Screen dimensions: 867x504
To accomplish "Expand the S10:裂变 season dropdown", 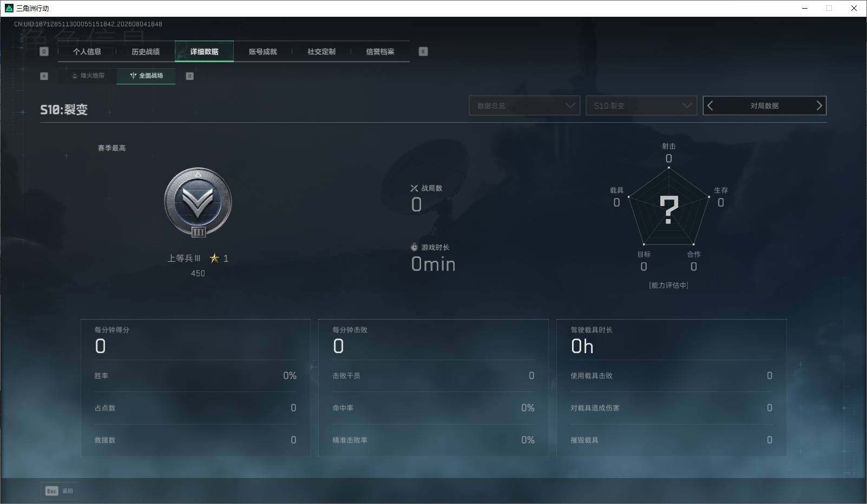I will pyautogui.click(x=641, y=105).
